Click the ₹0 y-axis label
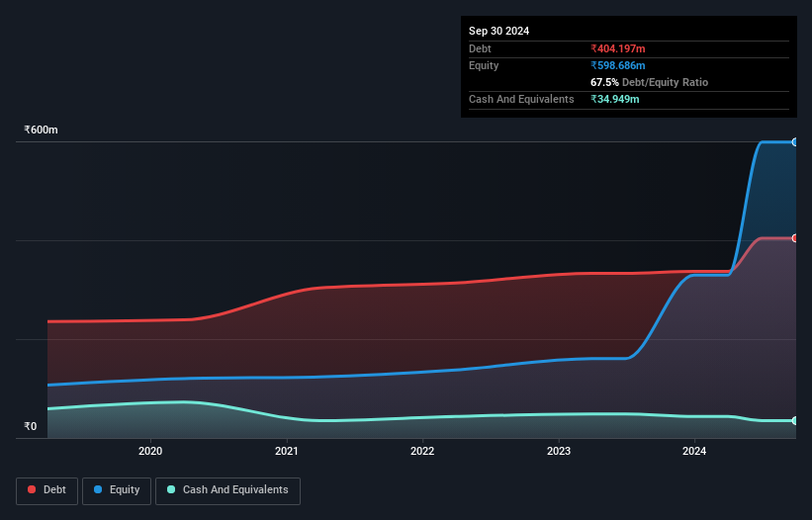Image resolution: width=812 pixels, height=520 pixels. click(x=31, y=426)
